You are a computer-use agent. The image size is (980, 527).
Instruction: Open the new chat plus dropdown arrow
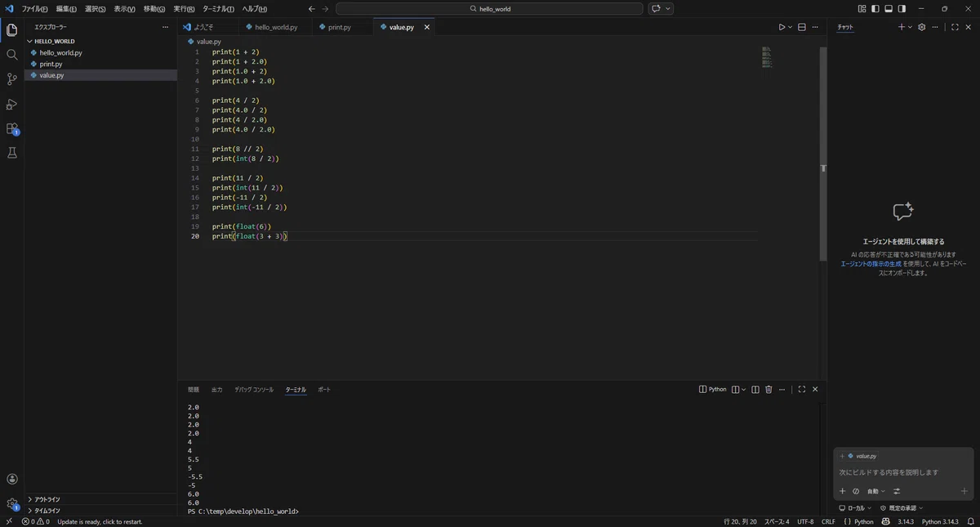[911, 27]
